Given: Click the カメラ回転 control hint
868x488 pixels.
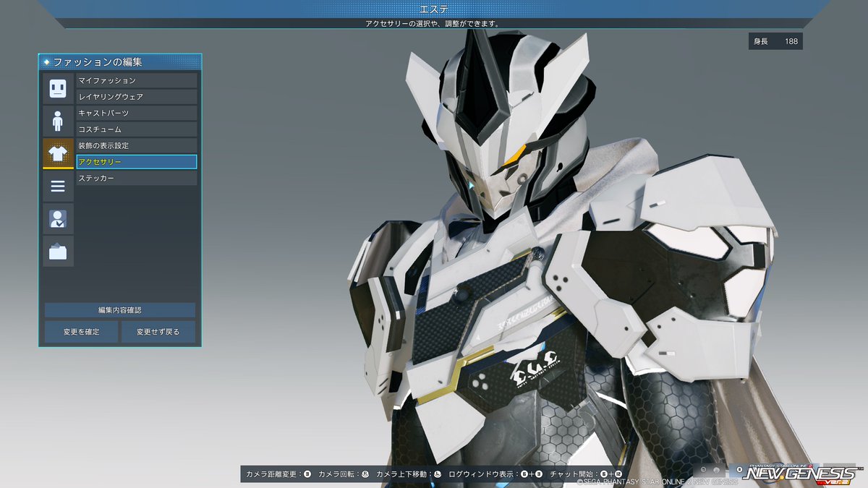Looking at the screenshot, I should (344, 475).
